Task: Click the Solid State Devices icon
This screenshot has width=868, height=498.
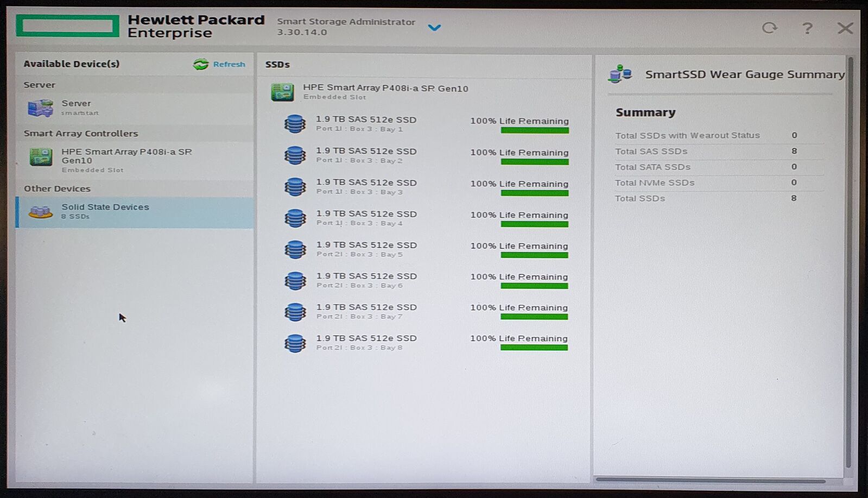Action: (40, 212)
